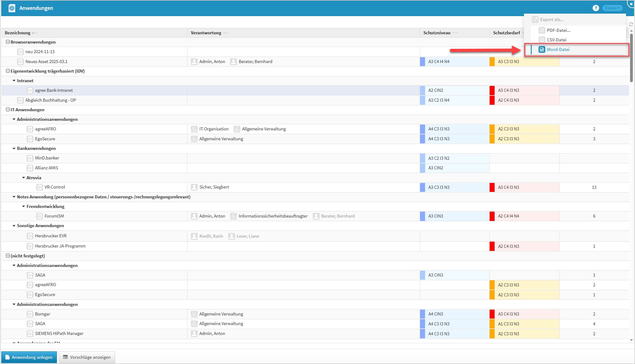This screenshot has height=364, width=635.
Task: Click the refresh icon at top right
Action: click(x=631, y=24)
